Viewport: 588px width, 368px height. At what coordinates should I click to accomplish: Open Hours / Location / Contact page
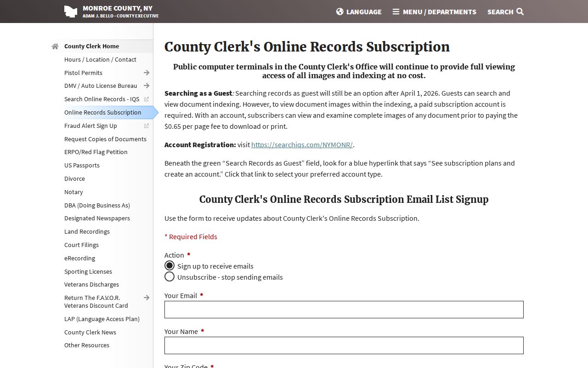(x=100, y=59)
